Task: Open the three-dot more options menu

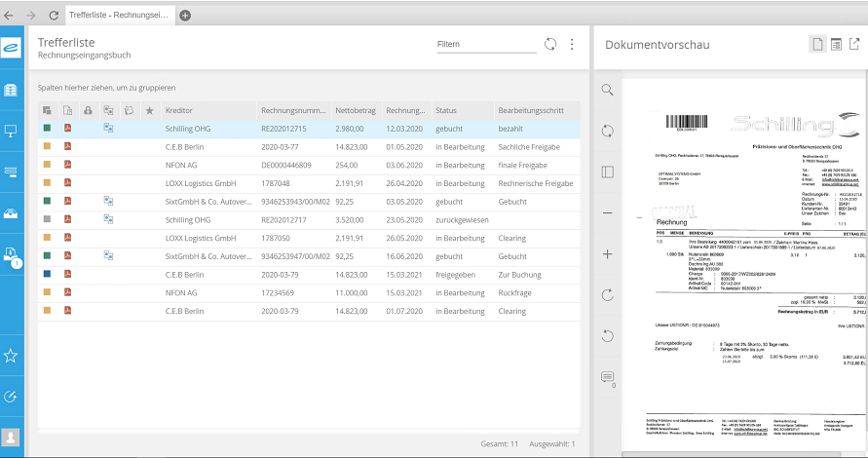Action: [572, 44]
